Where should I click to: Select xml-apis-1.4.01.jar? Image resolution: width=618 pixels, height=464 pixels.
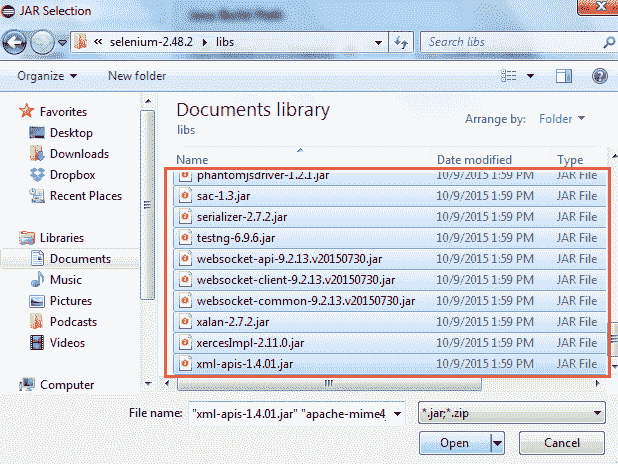click(389, 363)
